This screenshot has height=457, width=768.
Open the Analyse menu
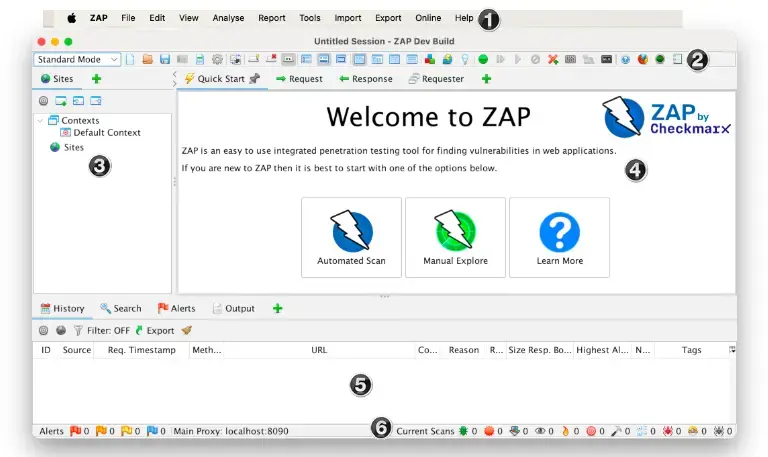(228, 18)
